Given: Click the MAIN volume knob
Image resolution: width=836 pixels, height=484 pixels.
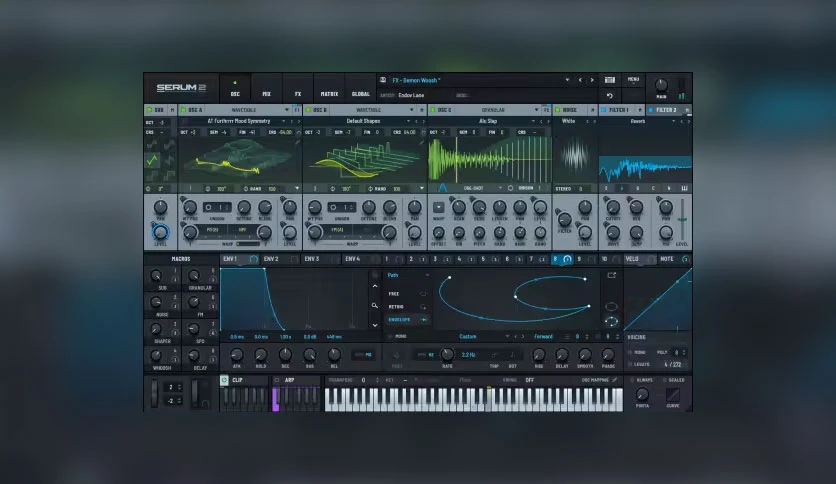Looking at the screenshot, I should click(x=661, y=85).
